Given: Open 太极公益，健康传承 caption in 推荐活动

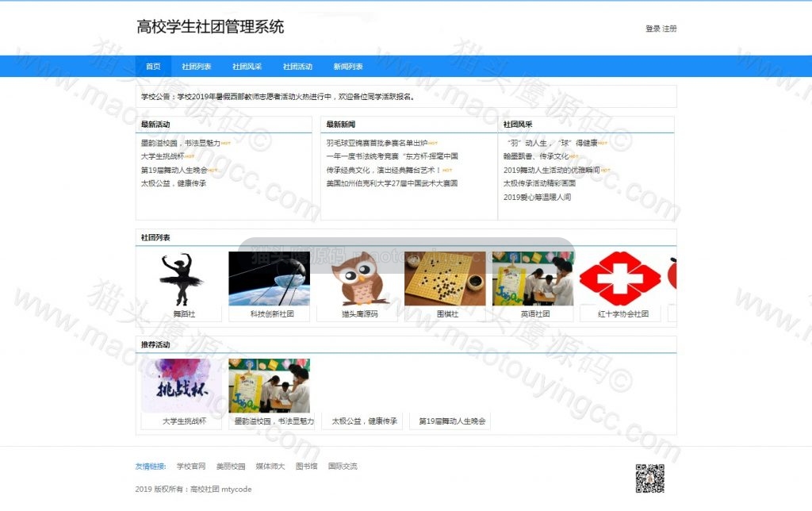Looking at the screenshot, I should coord(365,421).
